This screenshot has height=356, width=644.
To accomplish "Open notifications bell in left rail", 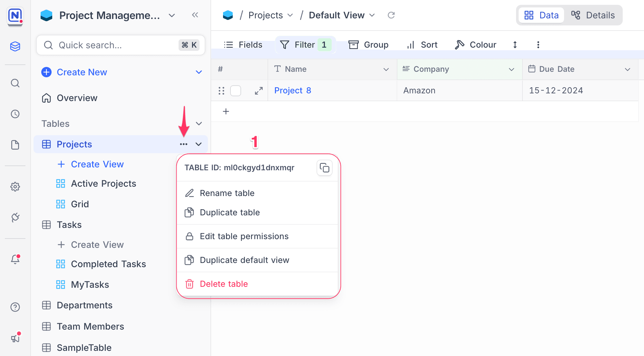I will coord(15,259).
